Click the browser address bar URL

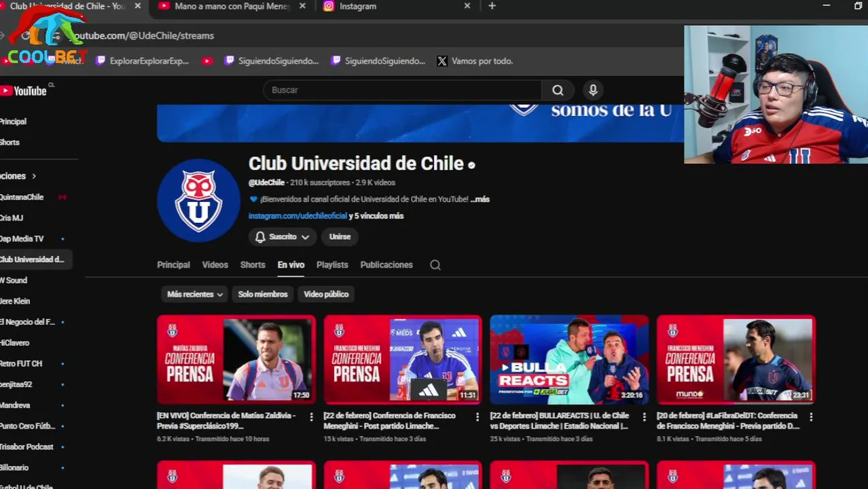point(143,35)
